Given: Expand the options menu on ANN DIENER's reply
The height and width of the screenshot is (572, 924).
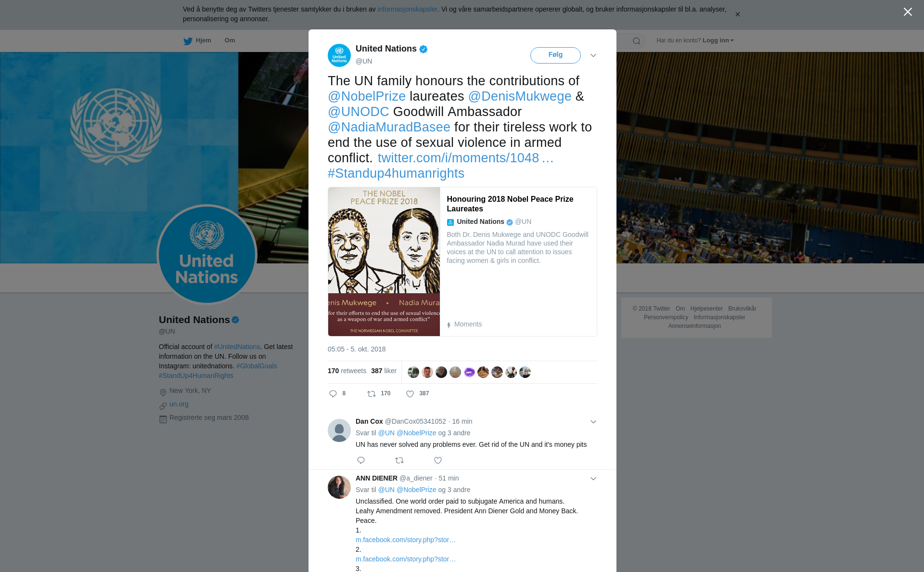Looking at the screenshot, I should (593, 479).
